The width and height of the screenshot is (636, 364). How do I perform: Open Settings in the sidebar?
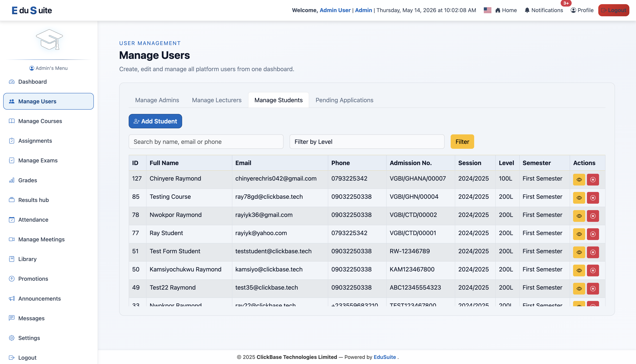(48, 338)
